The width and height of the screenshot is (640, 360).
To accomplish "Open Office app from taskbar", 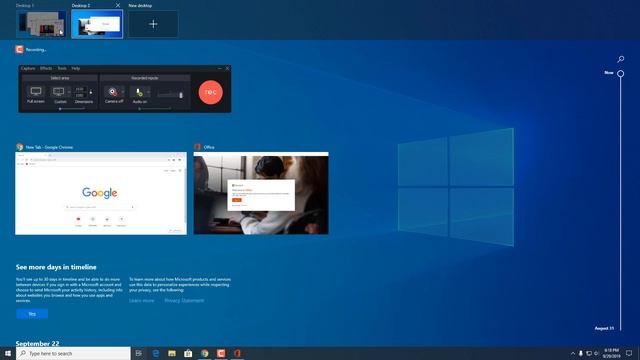I will pyautogui.click(x=237, y=353).
